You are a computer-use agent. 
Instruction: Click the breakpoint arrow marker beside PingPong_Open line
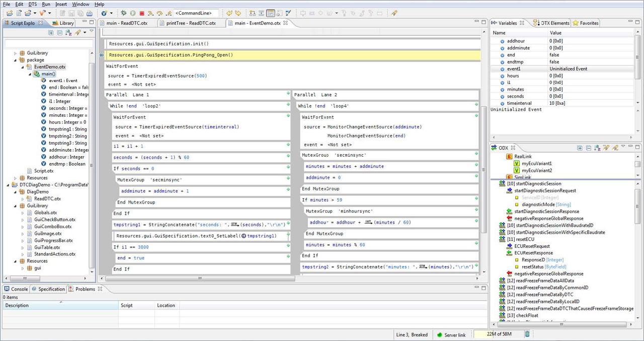click(101, 55)
